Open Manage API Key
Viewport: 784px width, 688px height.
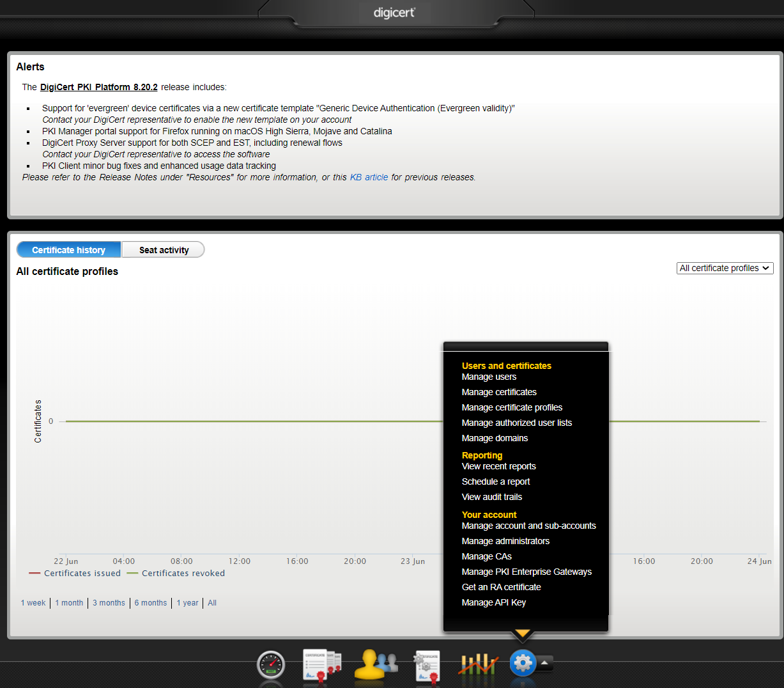pos(494,602)
